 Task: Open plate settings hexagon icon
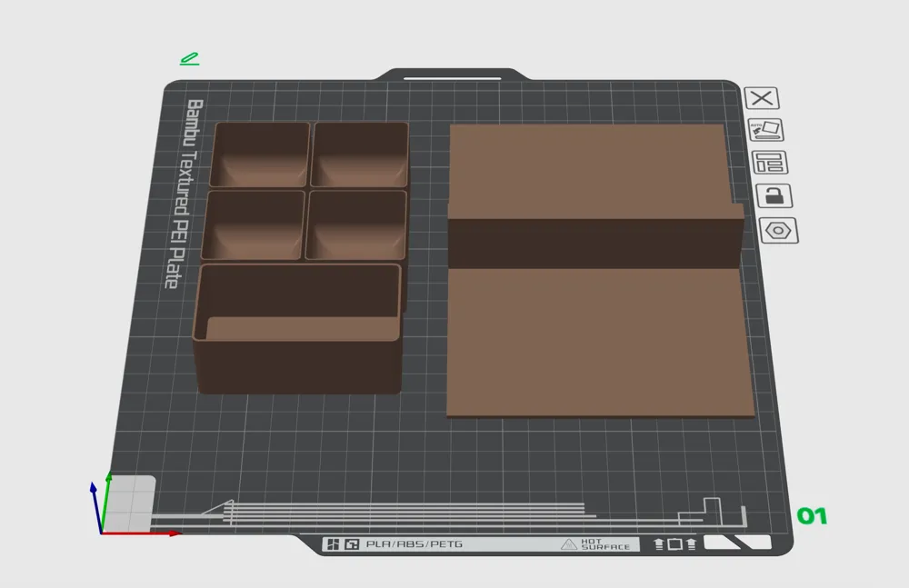tap(779, 231)
